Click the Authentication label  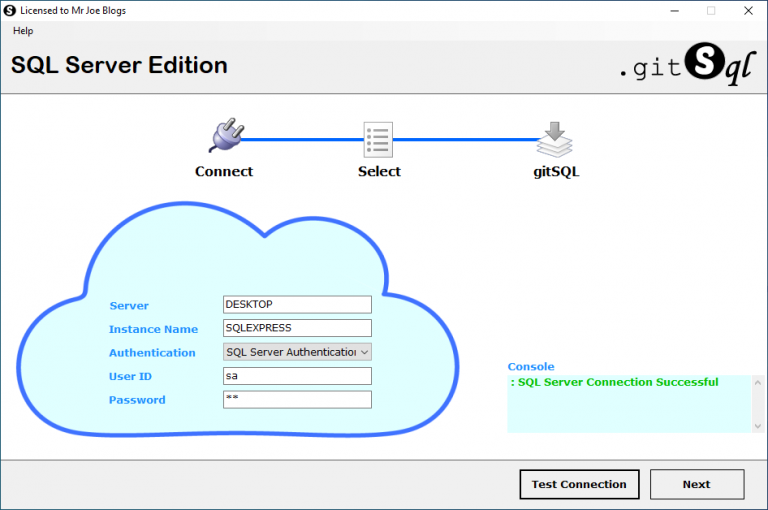pyautogui.click(x=152, y=353)
